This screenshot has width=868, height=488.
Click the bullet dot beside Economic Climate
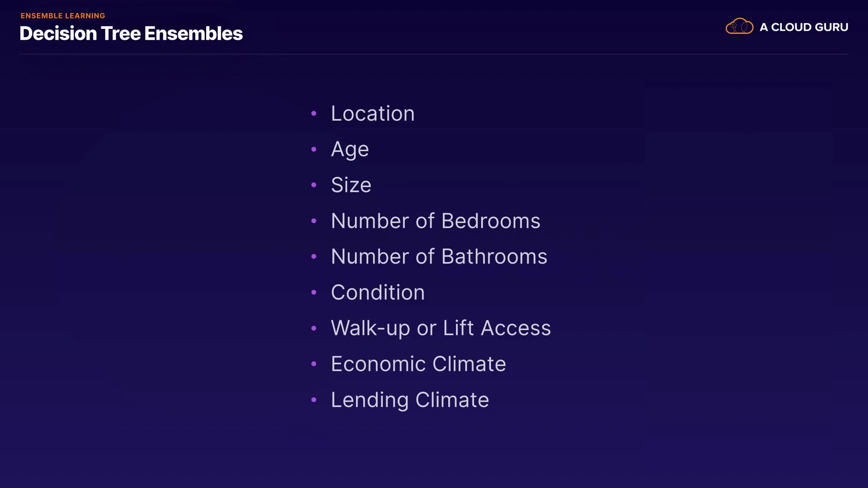pyautogui.click(x=314, y=364)
